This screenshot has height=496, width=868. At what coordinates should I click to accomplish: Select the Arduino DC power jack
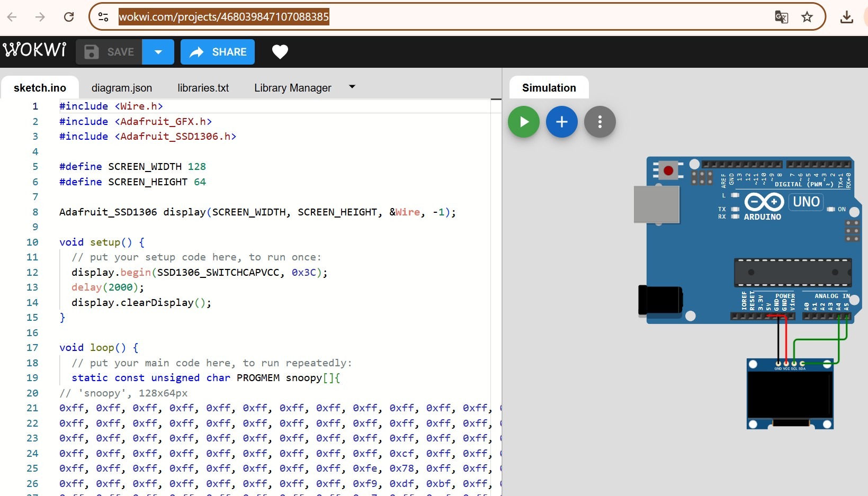pyautogui.click(x=660, y=301)
